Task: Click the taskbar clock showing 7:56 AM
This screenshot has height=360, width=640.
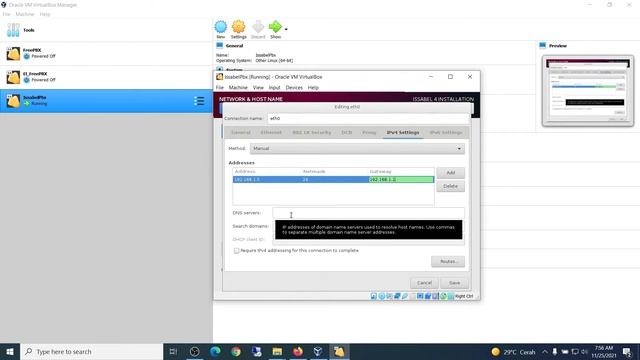Action: 604,351
